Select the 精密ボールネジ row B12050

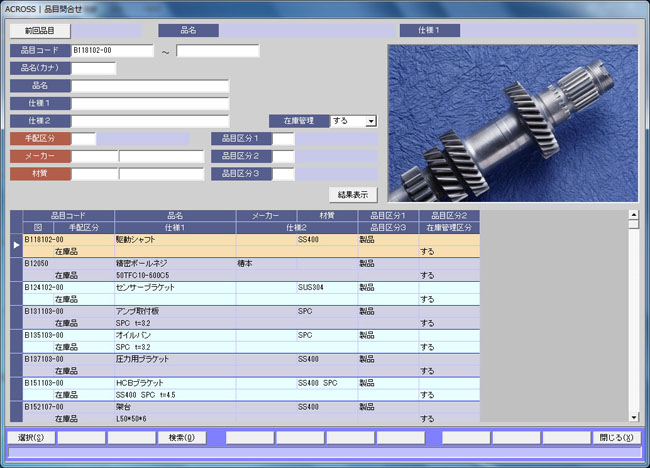pos(150,263)
